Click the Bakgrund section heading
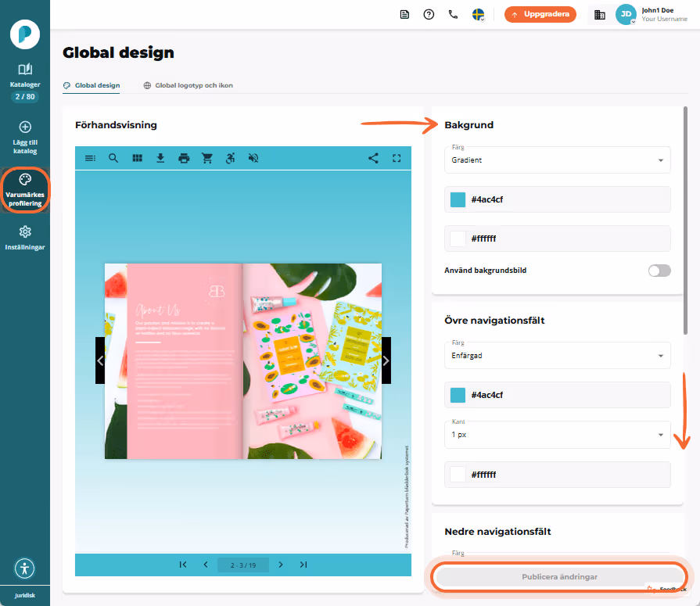This screenshot has height=606, width=700. 468,125
